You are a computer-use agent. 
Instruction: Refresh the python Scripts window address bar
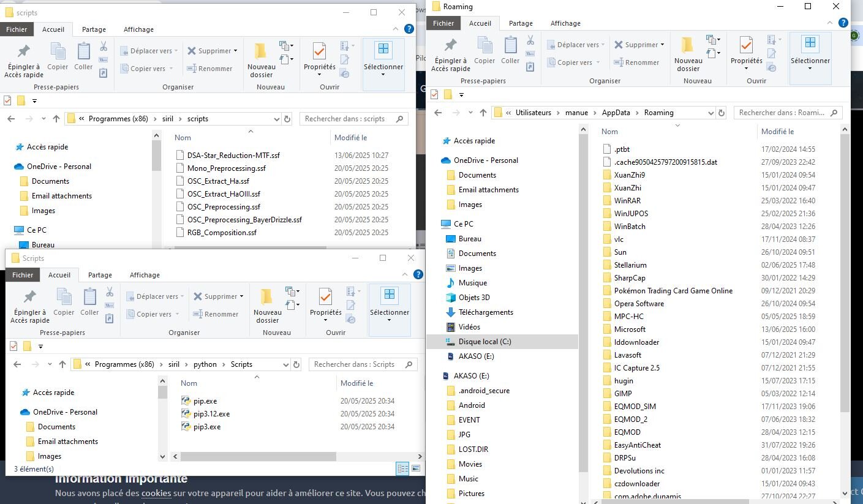(x=296, y=364)
